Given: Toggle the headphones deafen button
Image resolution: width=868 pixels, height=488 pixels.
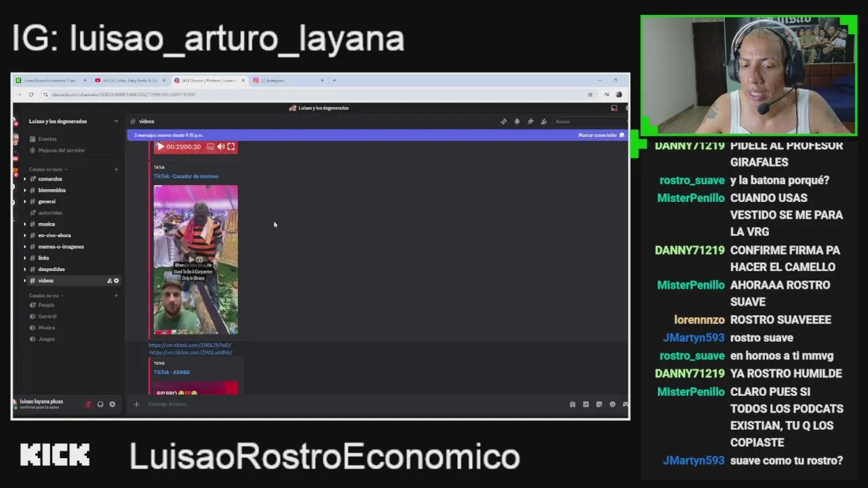Looking at the screenshot, I should [x=100, y=405].
